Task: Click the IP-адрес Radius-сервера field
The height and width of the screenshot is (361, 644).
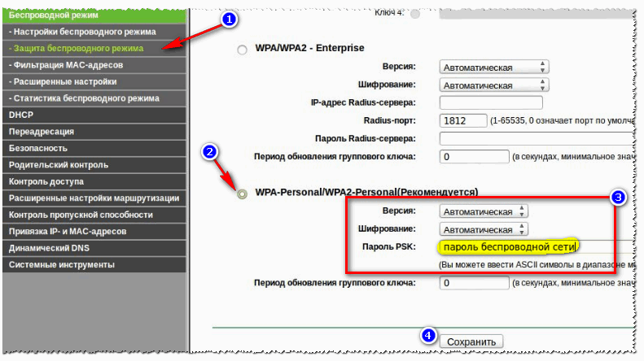Action: (x=491, y=102)
